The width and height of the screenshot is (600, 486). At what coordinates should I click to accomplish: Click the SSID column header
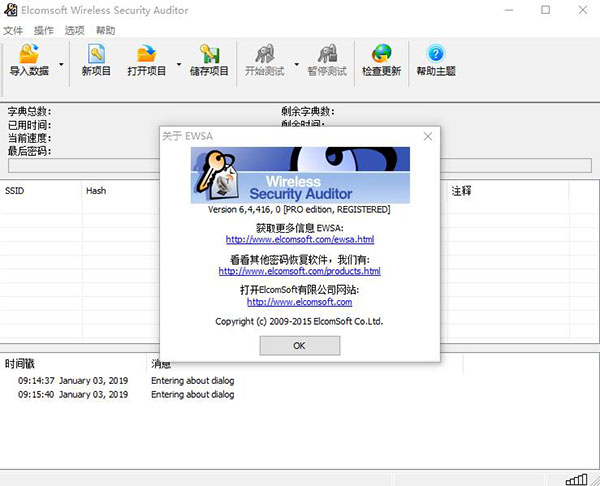[41, 191]
